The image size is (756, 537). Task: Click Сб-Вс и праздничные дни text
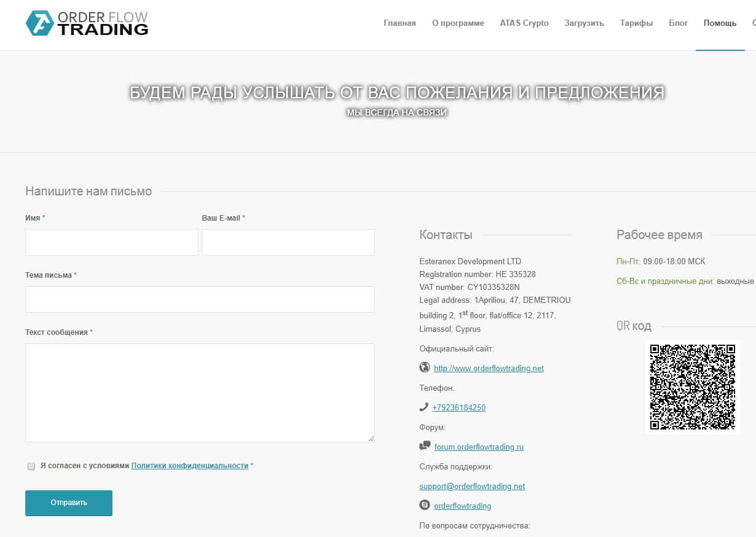click(x=665, y=281)
